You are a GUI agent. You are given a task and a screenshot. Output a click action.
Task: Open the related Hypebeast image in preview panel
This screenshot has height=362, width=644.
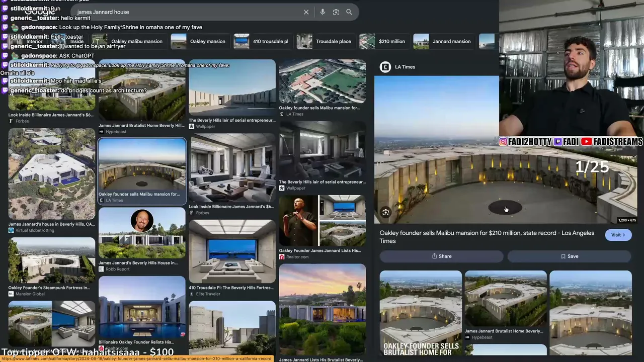click(x=506, y=299)
